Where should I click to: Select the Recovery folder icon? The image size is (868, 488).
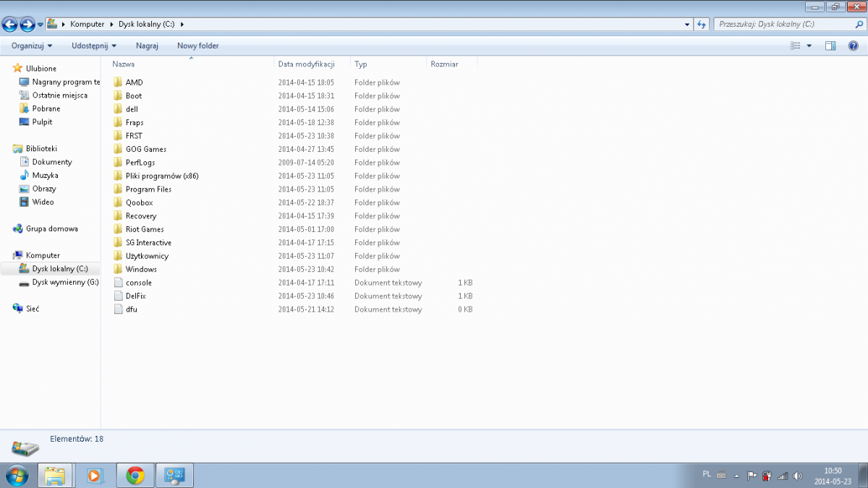(119, 216)
